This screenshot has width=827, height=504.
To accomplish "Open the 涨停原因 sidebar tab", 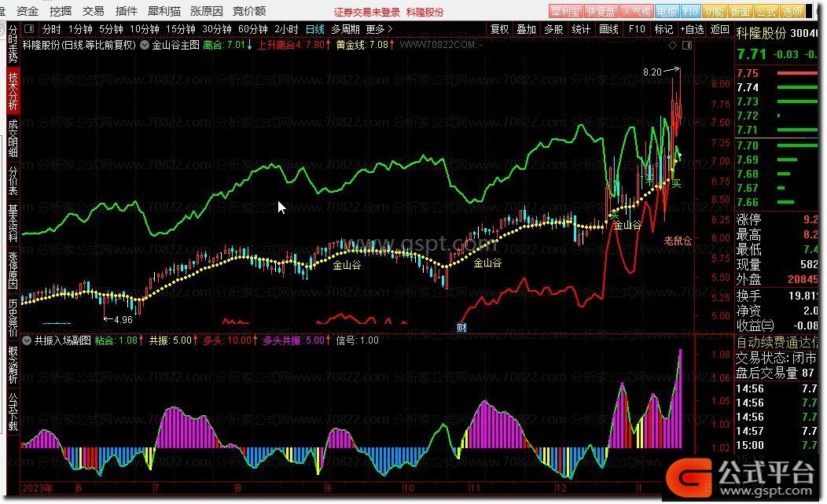I will tap(13, 270).
